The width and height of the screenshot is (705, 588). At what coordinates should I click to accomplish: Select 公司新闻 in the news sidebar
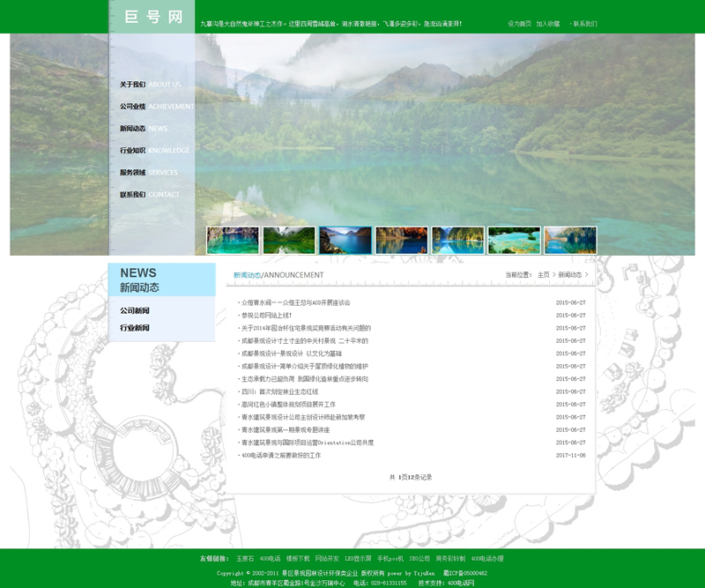pos(135,311)
